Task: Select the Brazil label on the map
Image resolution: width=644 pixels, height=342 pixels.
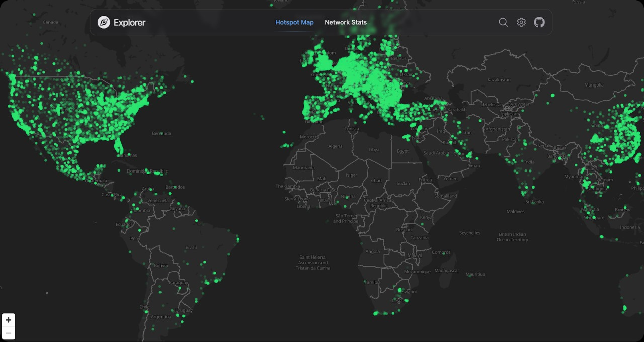Action: tap(191, 247)
